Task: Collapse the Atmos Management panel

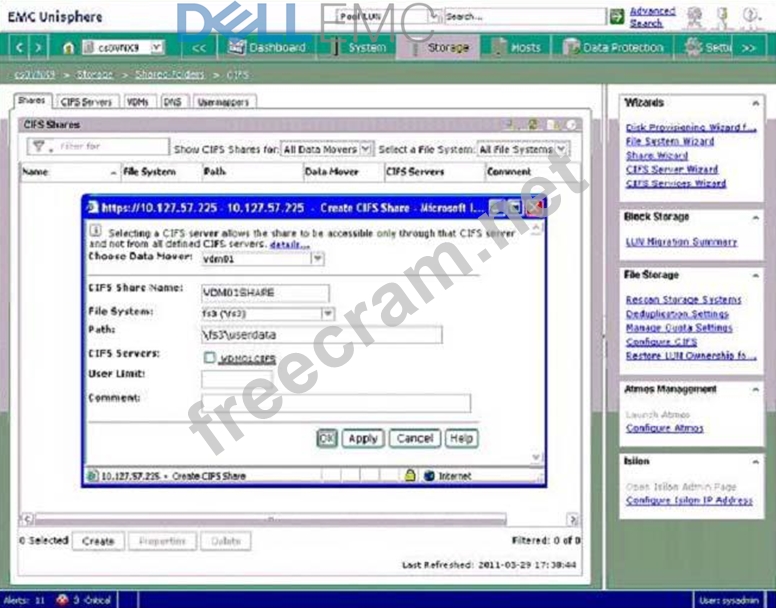Action: (x=755, y=390)
